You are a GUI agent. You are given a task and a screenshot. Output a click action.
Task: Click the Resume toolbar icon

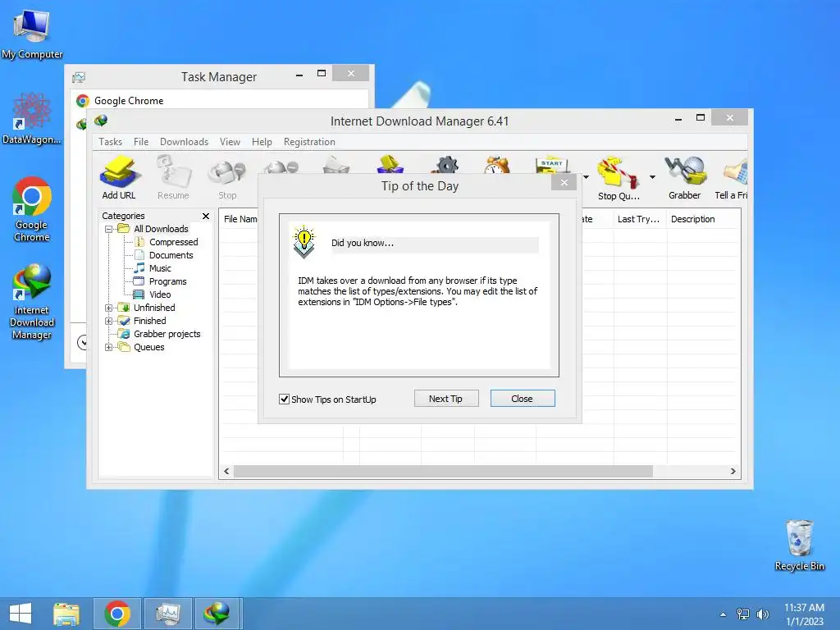coord(173,177)
